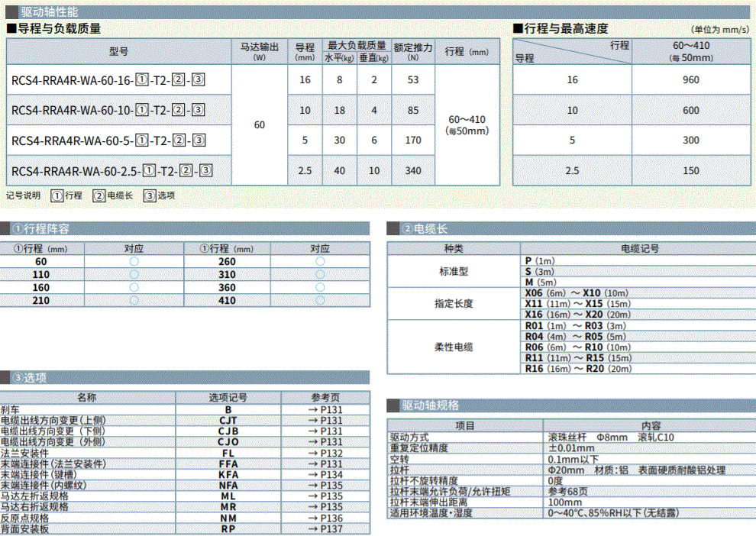This screenshot has height=536, width=756.
Task: Click the max speed value 600
Action: click(x=691, y=111)
